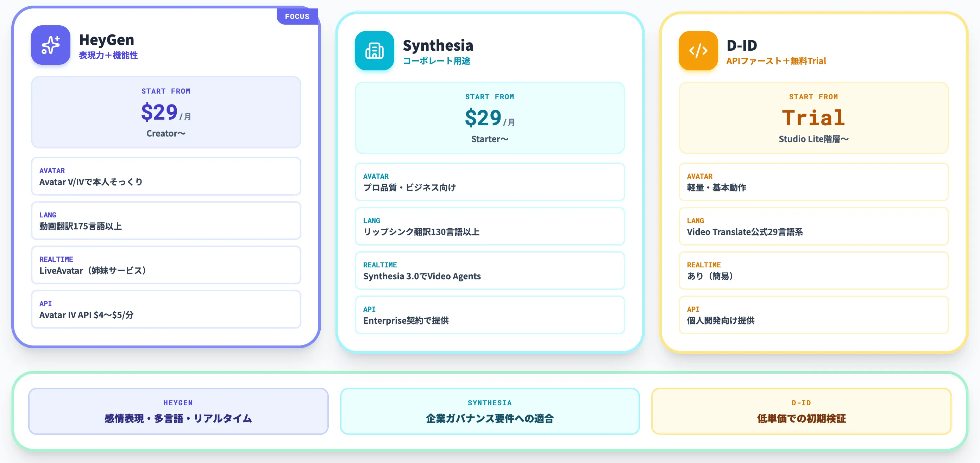Click HeyGen subtitle 表現力+機能性

coord(108,56)
